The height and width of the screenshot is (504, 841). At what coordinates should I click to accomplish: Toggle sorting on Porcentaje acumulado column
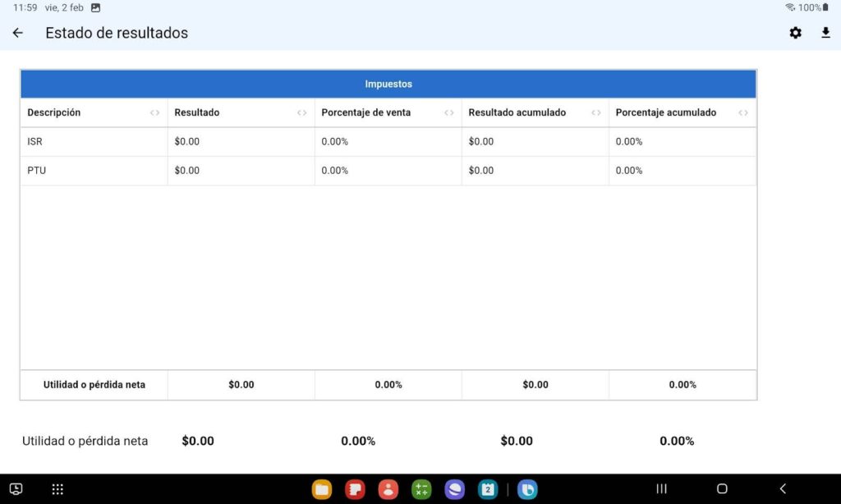(x=743, y=112)
